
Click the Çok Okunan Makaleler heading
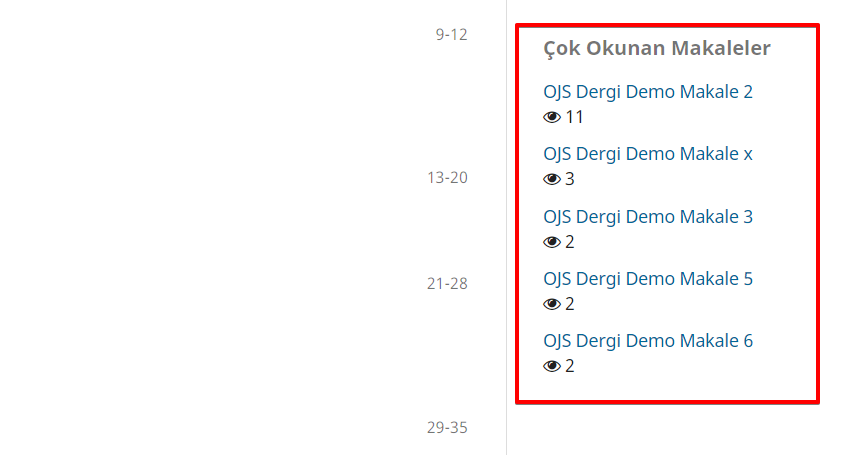pos(657,48)
